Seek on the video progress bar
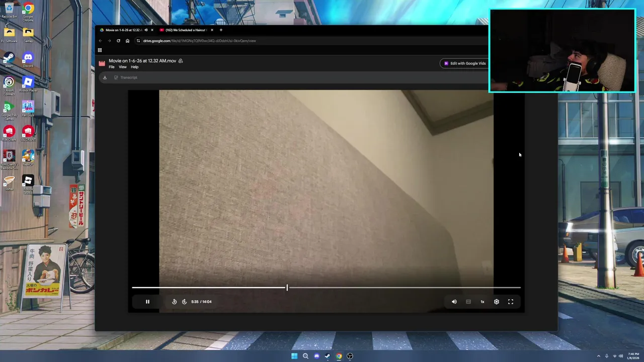 click(x=326, y=288)
